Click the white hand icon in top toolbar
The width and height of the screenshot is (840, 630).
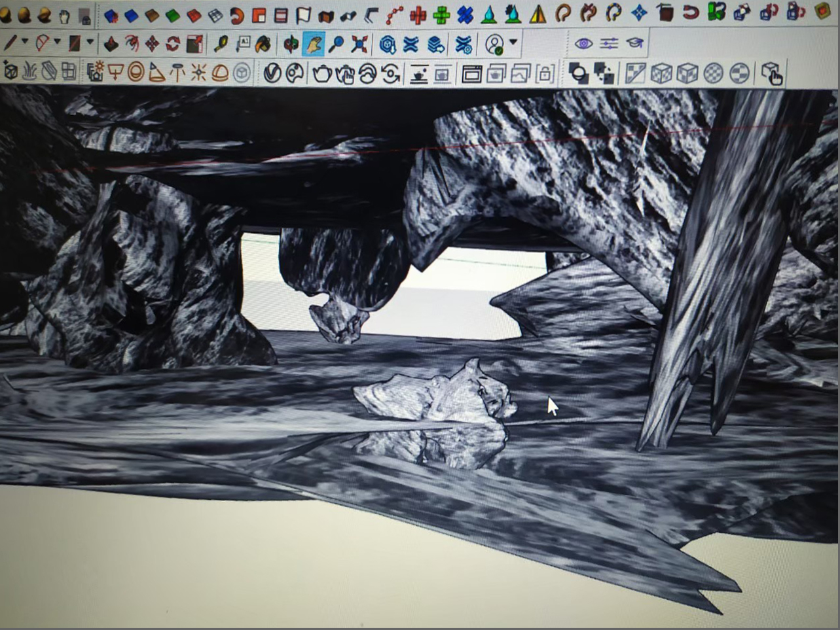64,16
